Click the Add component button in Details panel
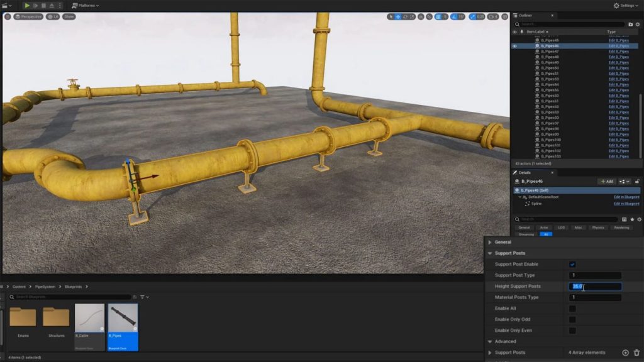644x362 pixels. 606,181
